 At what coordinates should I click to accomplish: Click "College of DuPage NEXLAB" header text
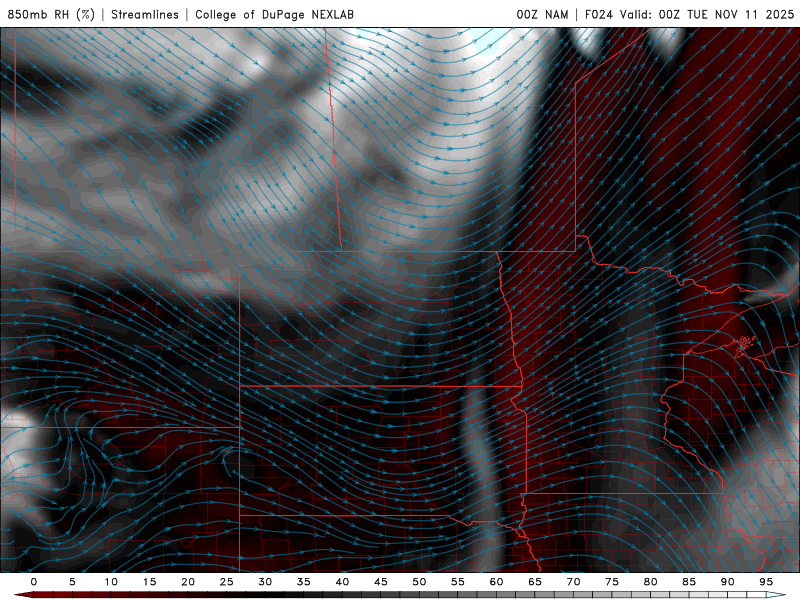pyautogui.click(x=274, y=14)
